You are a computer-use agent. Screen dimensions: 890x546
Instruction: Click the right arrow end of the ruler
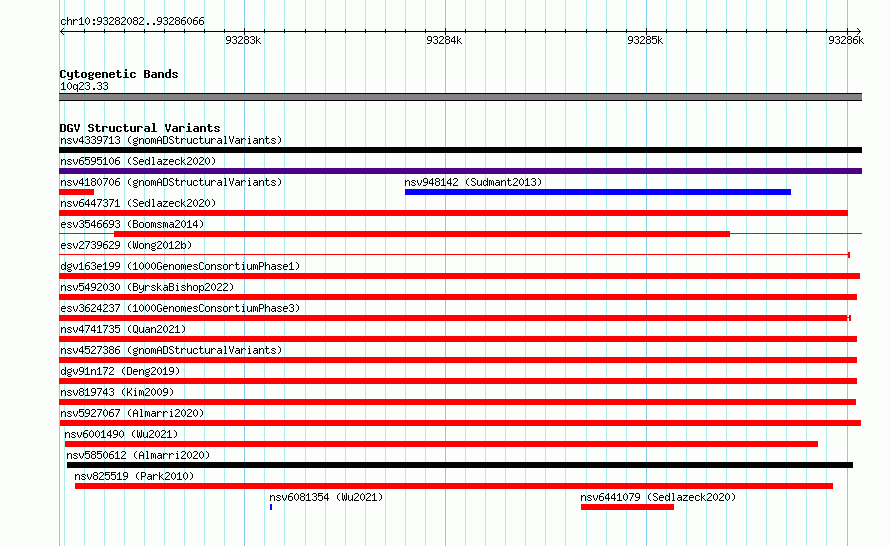pos(859,31)
